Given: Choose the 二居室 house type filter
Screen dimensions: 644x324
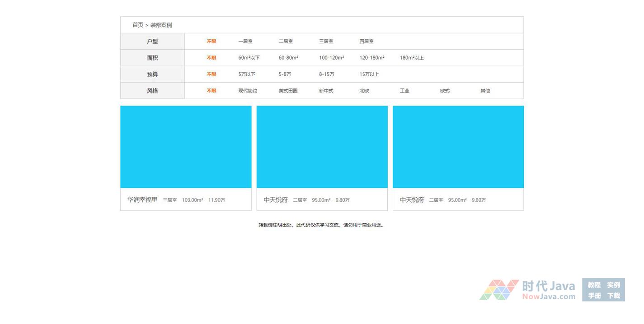Looking at the screenshot, I should click(286, 42).
